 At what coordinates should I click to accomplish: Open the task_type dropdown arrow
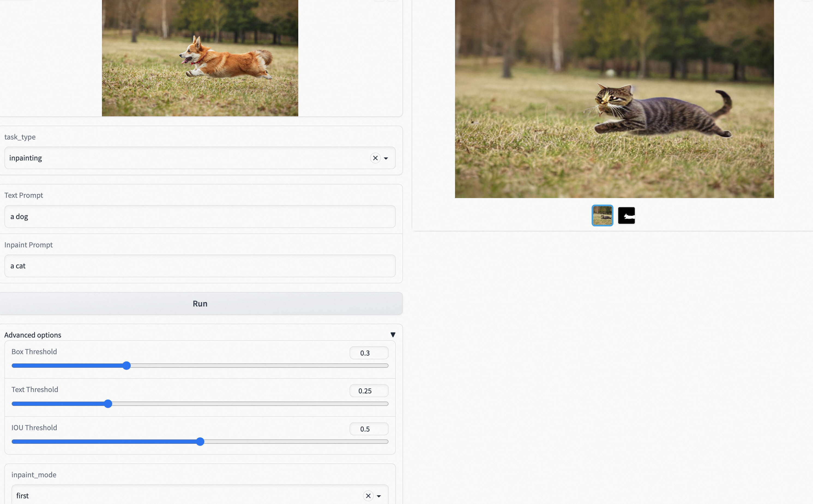point(386,158)
